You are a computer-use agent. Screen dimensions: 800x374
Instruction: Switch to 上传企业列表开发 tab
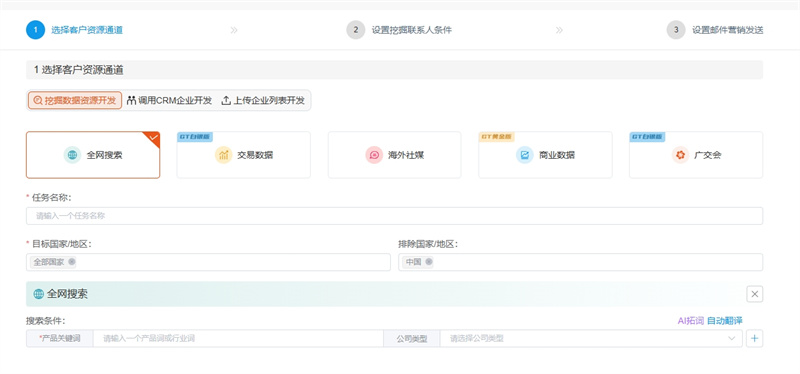click(263, 100)
